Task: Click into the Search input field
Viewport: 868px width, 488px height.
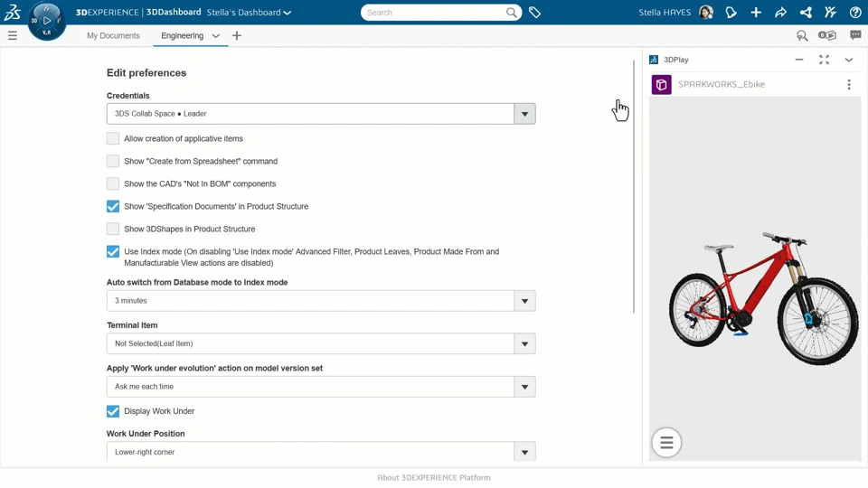Action: (435, 12)
